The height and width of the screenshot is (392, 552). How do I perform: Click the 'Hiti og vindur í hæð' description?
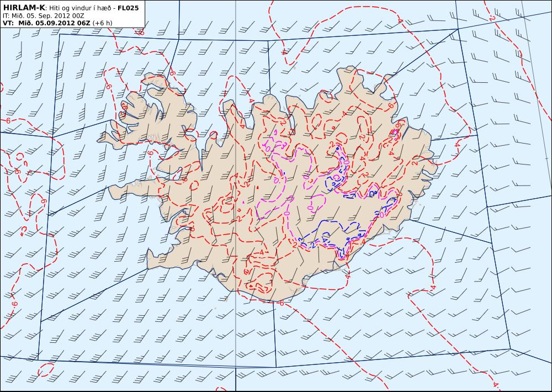click(82, 8)
